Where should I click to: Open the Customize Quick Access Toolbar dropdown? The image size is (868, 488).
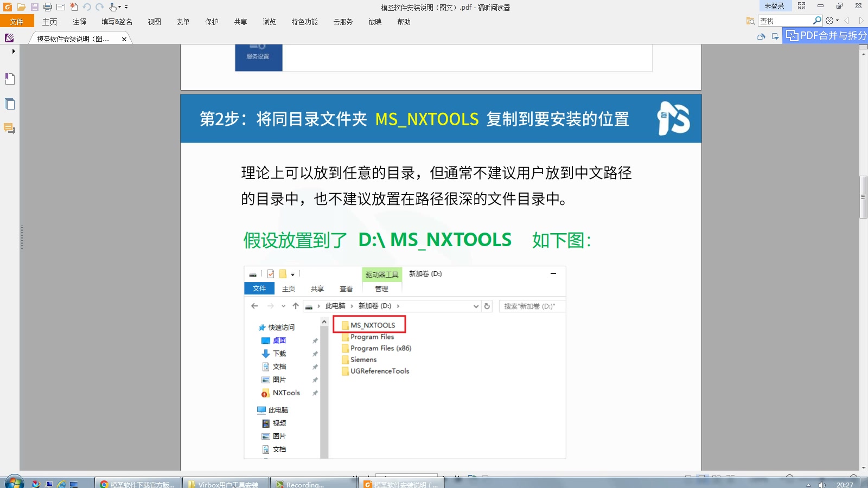tap(126, 7)
